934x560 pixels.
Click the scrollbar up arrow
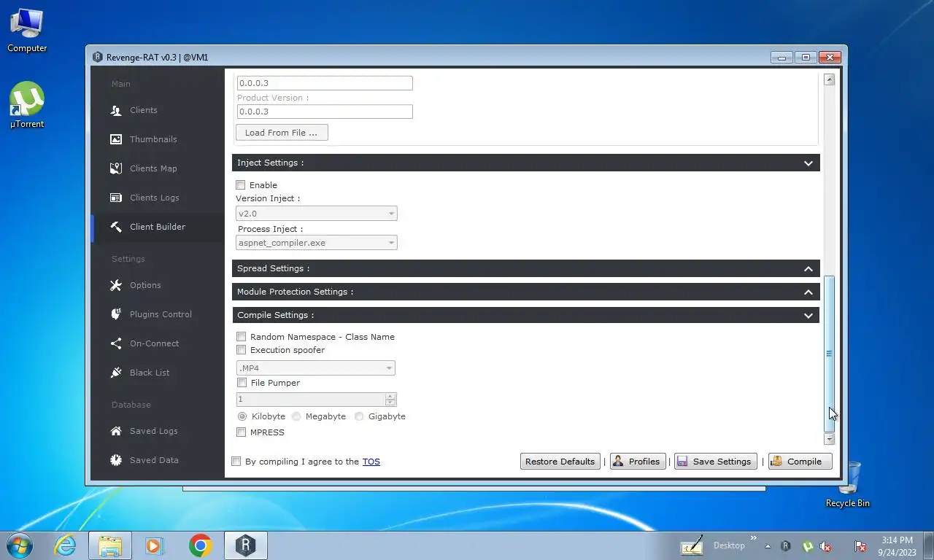point(829,79)
